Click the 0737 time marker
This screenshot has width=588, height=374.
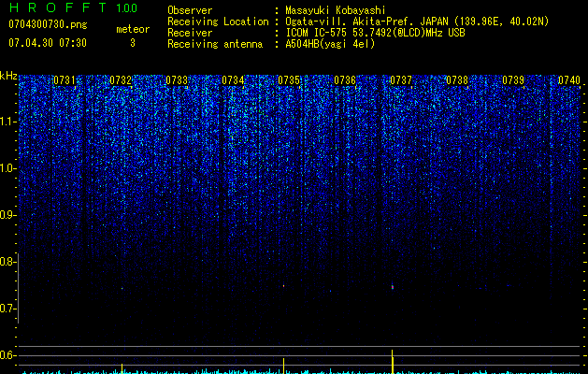click(x=401, y=80)
